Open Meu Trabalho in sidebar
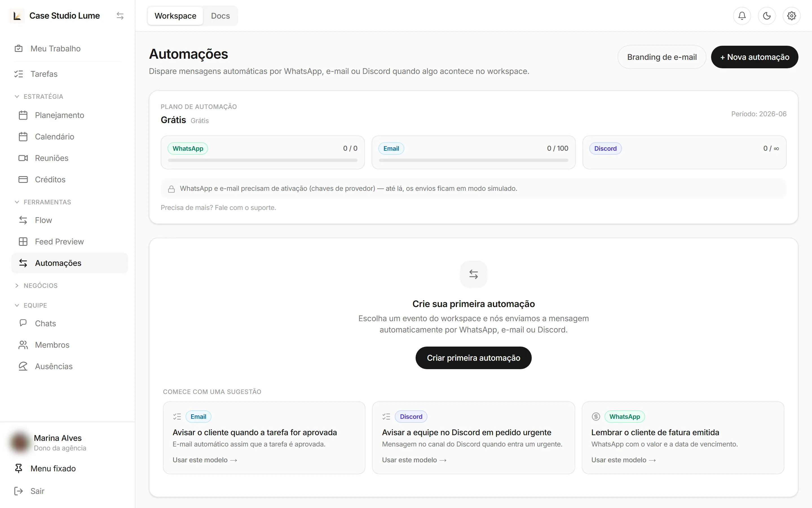The height and width of the screenshot is (508, 812). tap(69, 49)
